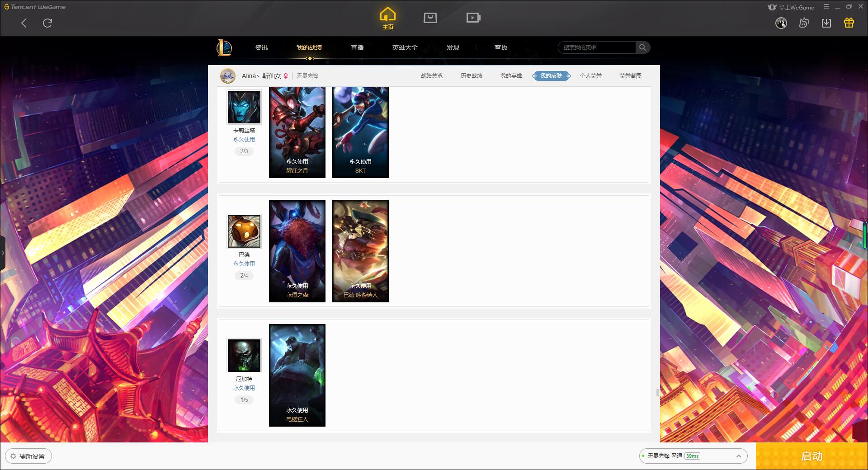
Task: Open the 主页 home tab
Action: (388, 19)
